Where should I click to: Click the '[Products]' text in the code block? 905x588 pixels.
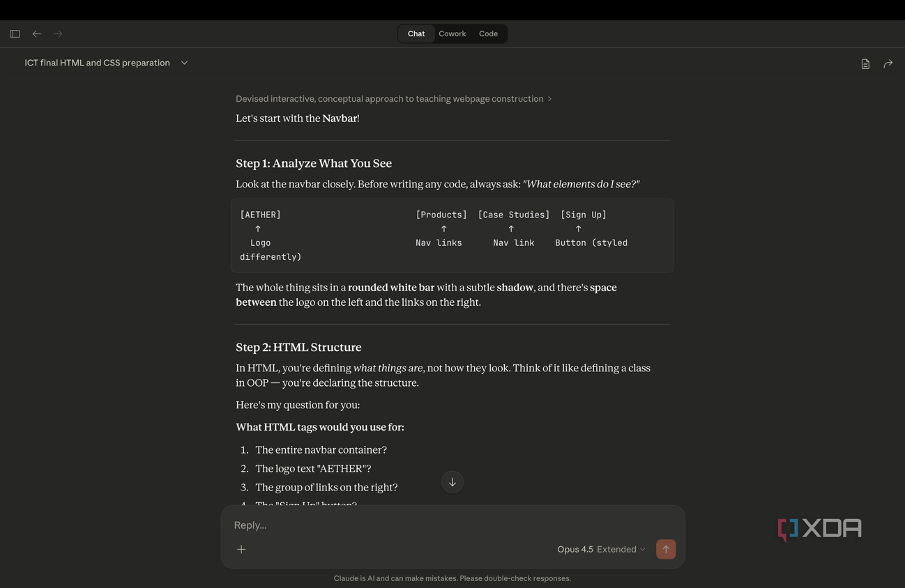pos(441,215)
